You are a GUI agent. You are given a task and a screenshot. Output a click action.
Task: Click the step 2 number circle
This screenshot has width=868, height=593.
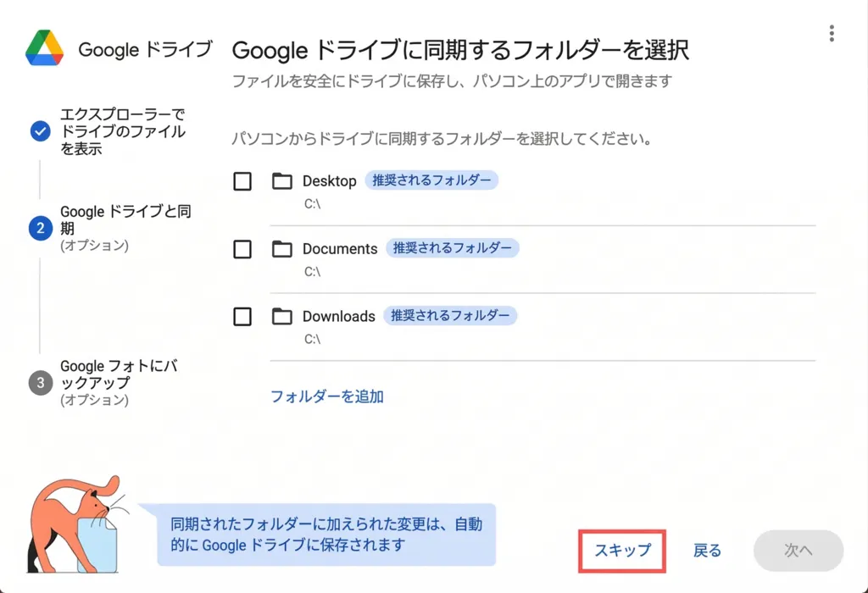click(40, 229)
